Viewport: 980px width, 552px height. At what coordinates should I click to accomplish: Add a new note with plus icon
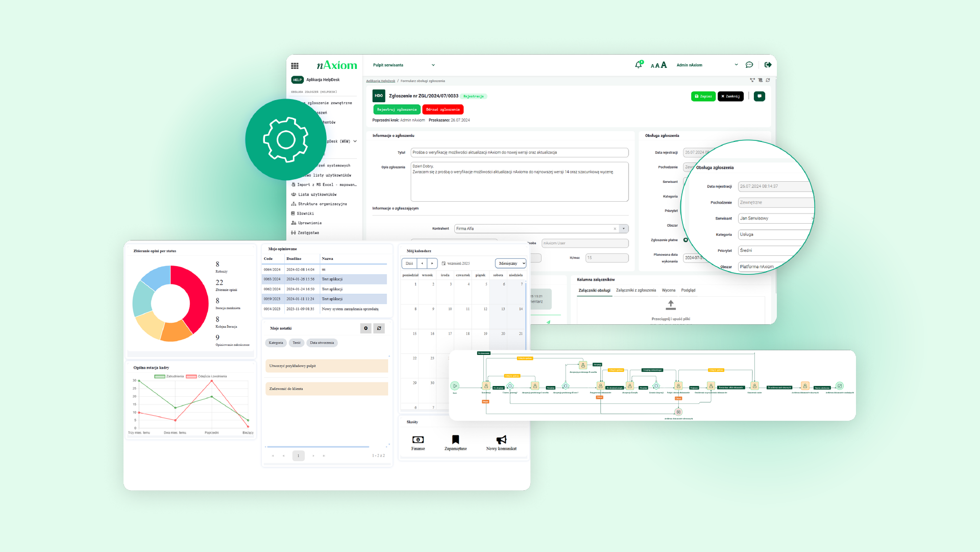point(365,328)
